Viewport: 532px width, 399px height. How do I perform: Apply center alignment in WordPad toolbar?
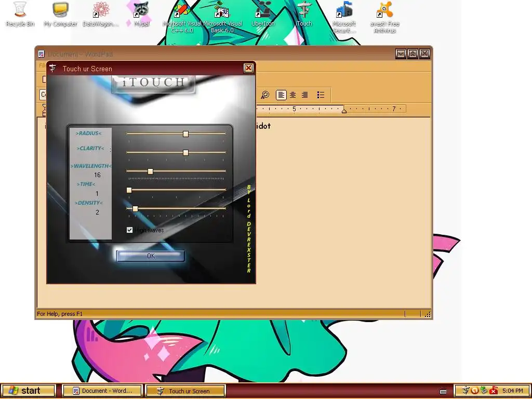pyautogui.click(x=293, y=95)
